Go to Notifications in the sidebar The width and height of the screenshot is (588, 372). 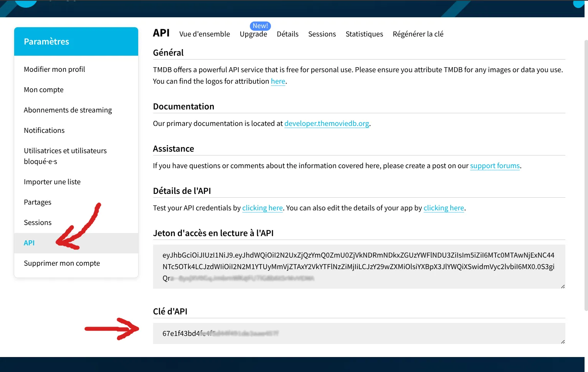pyautogui.click(x=76, y=131)
